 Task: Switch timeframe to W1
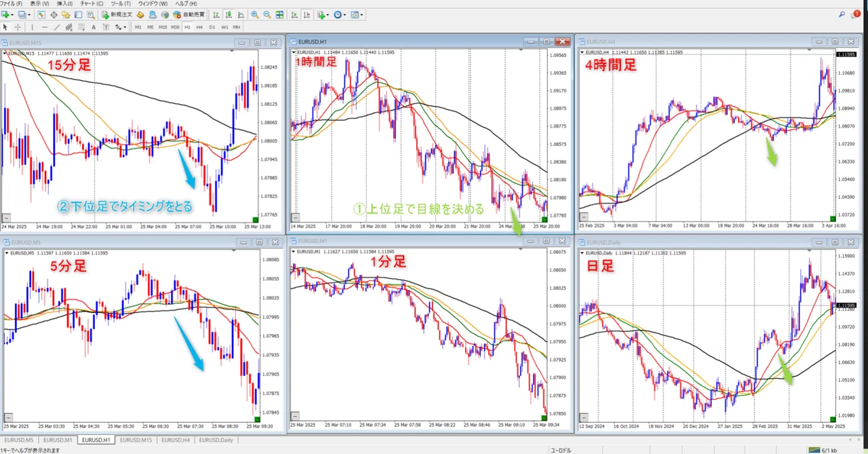point(224,27)
